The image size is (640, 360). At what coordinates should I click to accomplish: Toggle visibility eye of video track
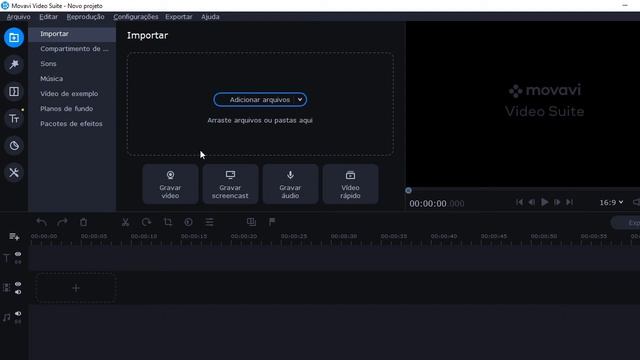(x=18, y=284)
